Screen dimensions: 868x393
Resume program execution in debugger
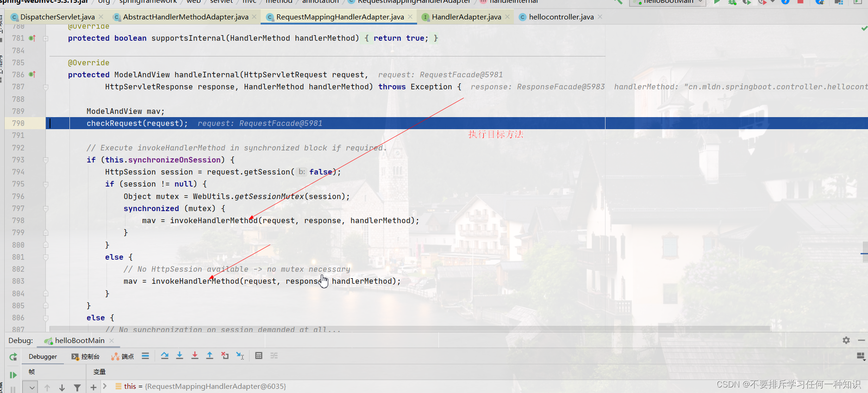[x=13, y=375]
